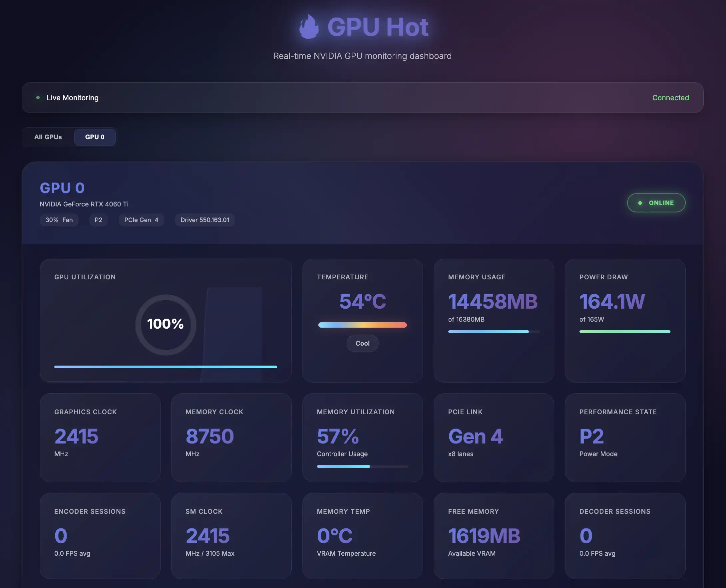Click the temperature gradient color bar

(x=362, y=325)
